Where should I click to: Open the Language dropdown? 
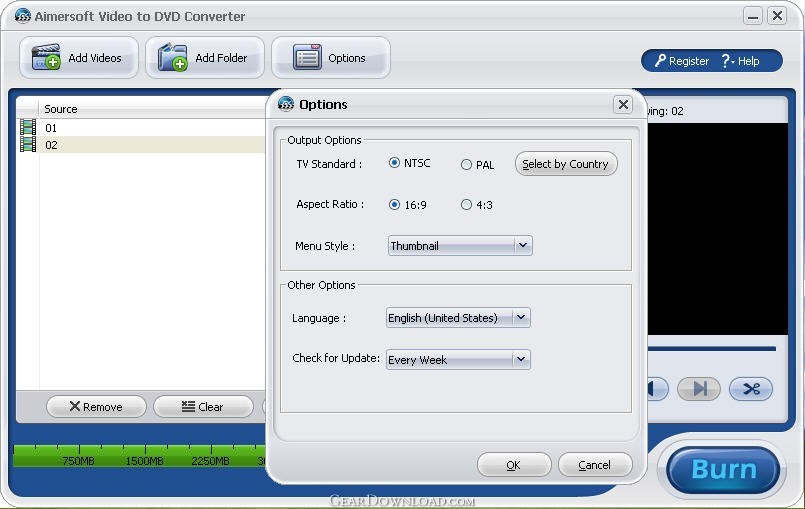click(x=458, y=318)
